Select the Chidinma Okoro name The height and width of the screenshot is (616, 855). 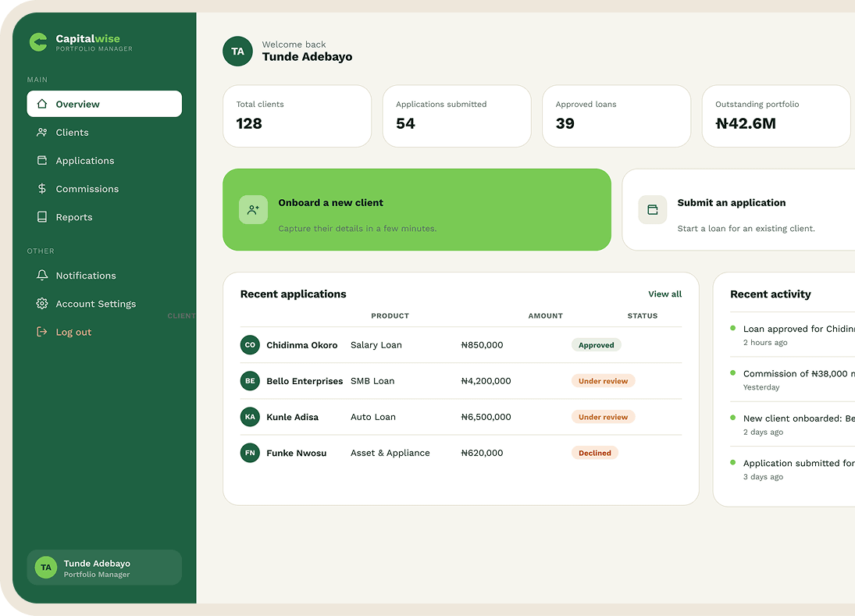(x=301, y=344)
